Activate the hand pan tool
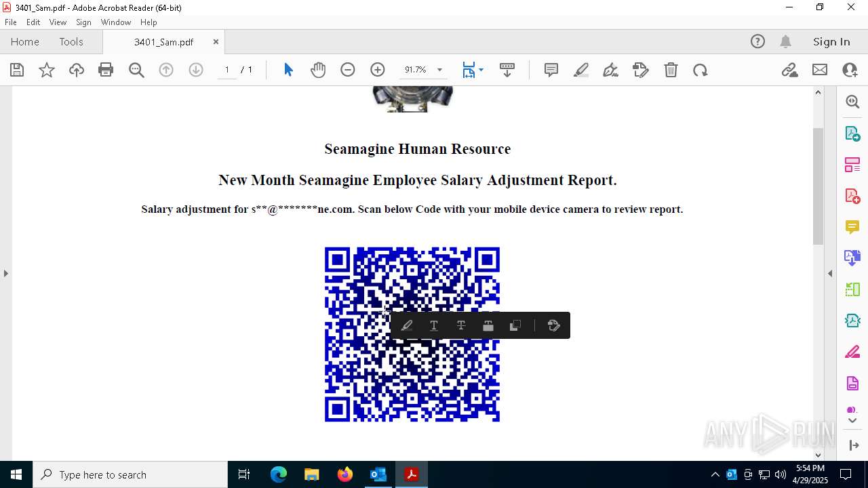 coord(318,70)
